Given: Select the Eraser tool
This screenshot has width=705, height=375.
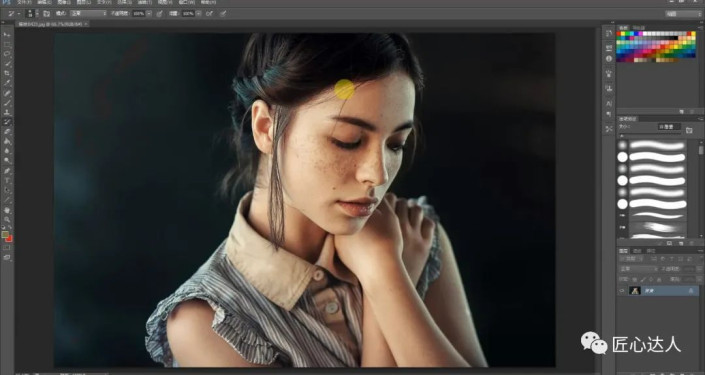Looking at the screenshot, I should 7,131.
